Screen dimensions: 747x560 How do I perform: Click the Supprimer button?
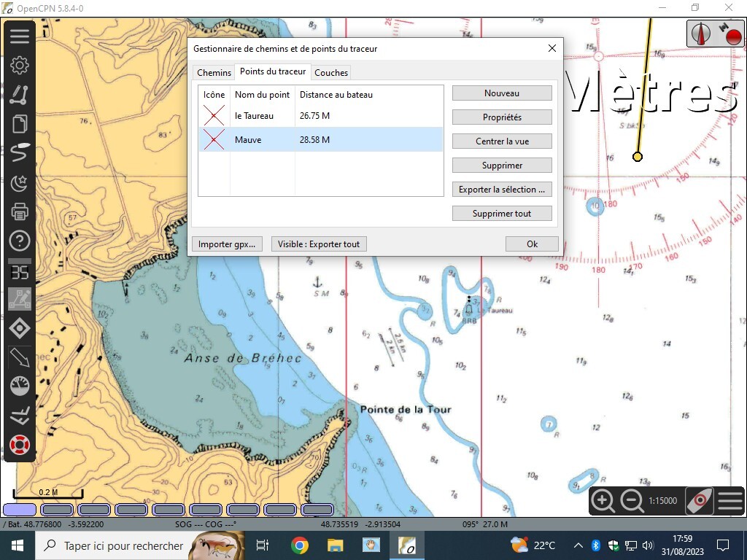(502, 166)
